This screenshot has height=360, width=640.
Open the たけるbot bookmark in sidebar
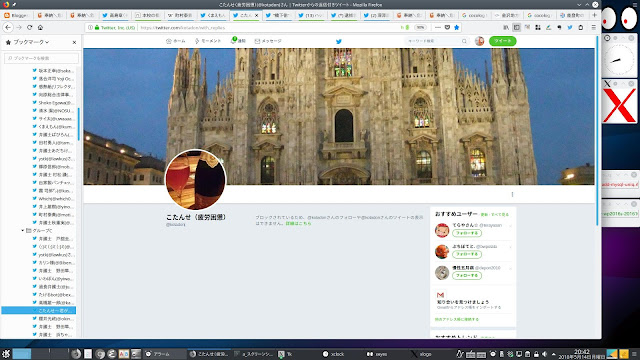tap(53, 295)
